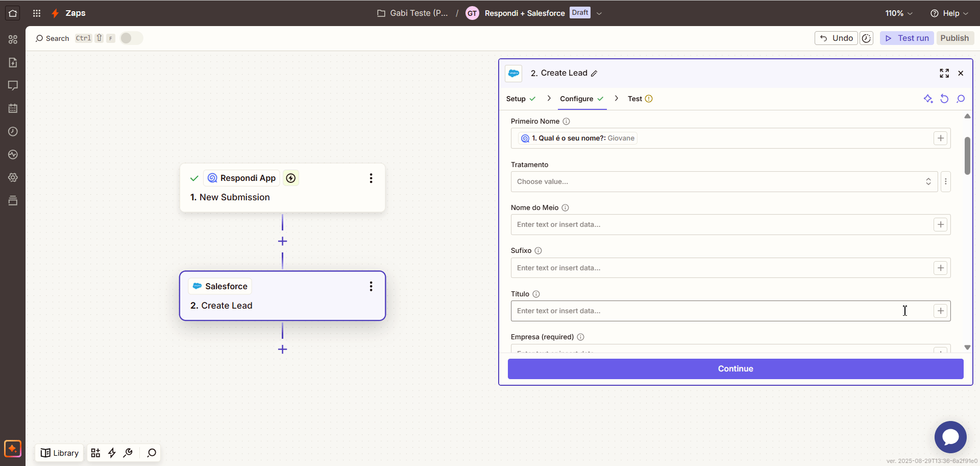Viewport: 980px width, 466px height.
Task: Insert data into Titulo with plus
Action: [940, 311]
